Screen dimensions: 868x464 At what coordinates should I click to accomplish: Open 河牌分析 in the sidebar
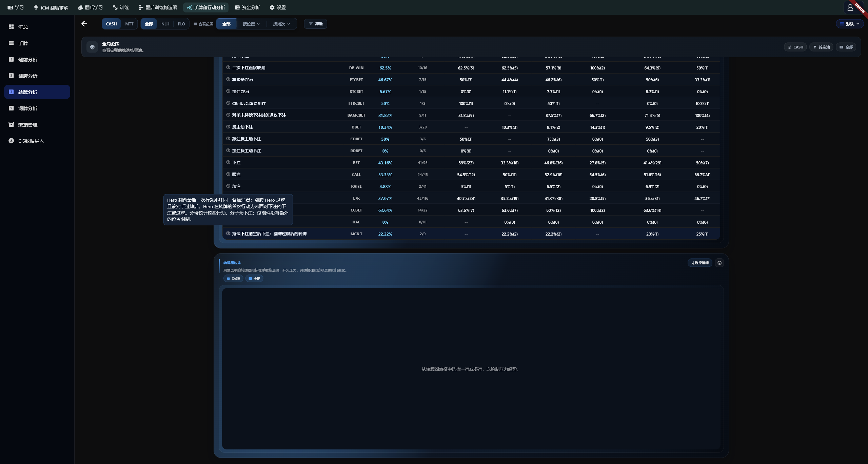(x=37, y=108)
